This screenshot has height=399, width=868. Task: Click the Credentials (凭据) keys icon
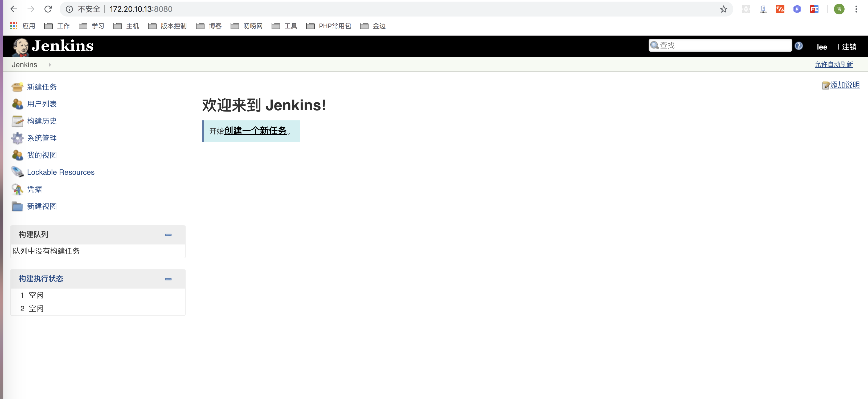tap(17, 189)
